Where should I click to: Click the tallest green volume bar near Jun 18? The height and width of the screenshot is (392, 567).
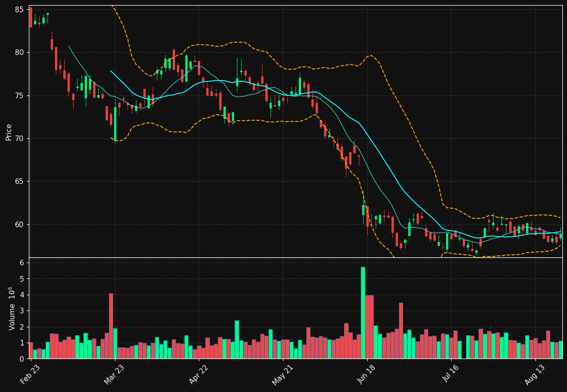(363, 312)
